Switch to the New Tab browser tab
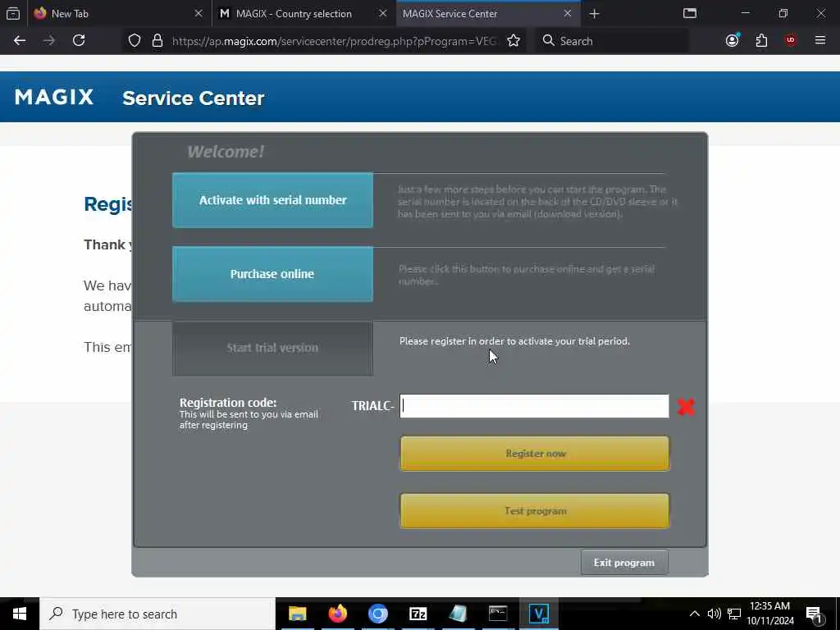The image size is (840, 630). 118,13
